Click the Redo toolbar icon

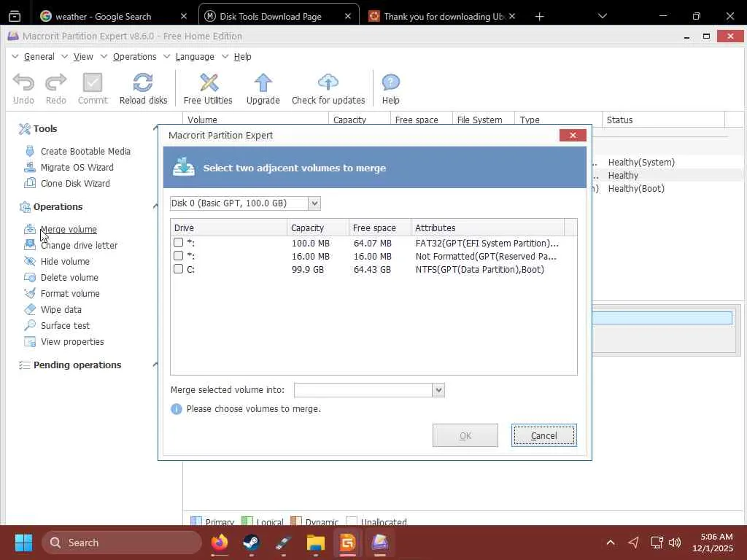point(55,83)
